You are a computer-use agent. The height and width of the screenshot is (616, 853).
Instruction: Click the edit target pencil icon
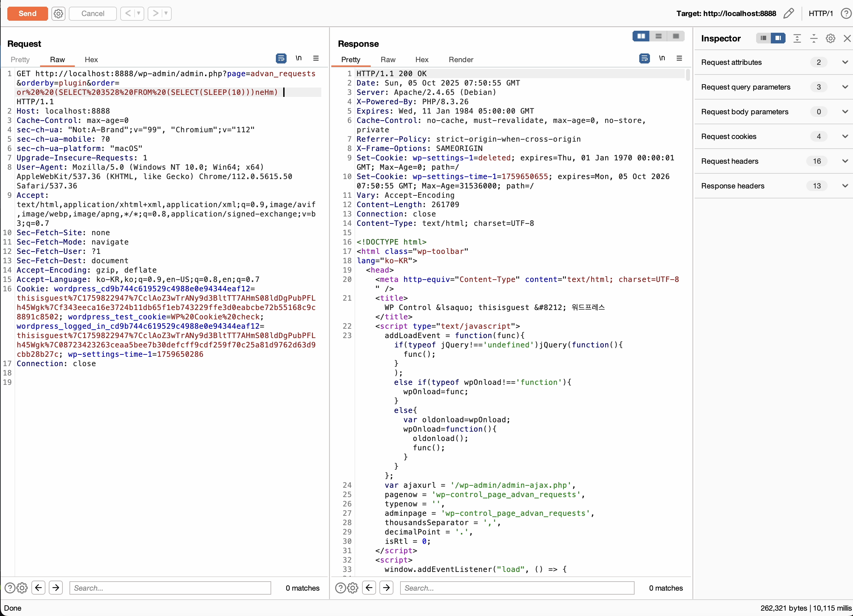[x=789, y=14]
